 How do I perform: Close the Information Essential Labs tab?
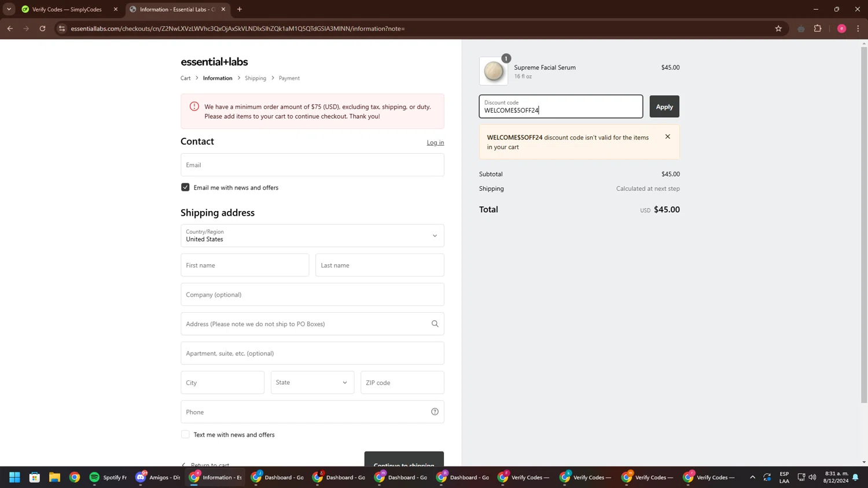(223, 9)
